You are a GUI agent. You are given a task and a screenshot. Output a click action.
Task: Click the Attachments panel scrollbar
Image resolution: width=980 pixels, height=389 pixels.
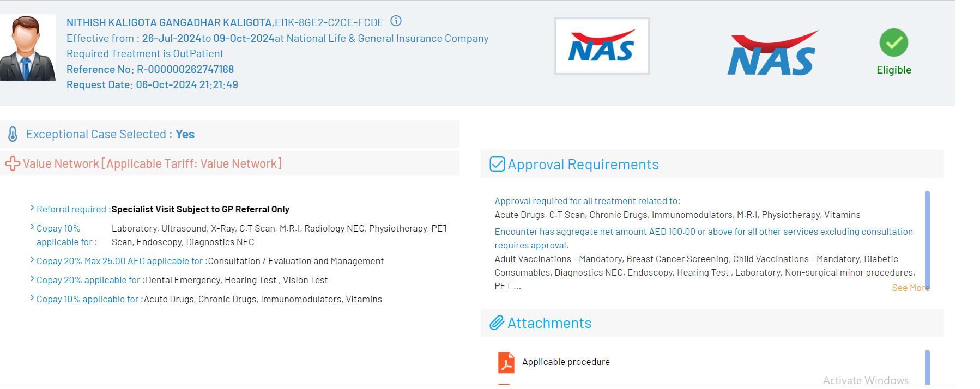(x=927, y=367)
